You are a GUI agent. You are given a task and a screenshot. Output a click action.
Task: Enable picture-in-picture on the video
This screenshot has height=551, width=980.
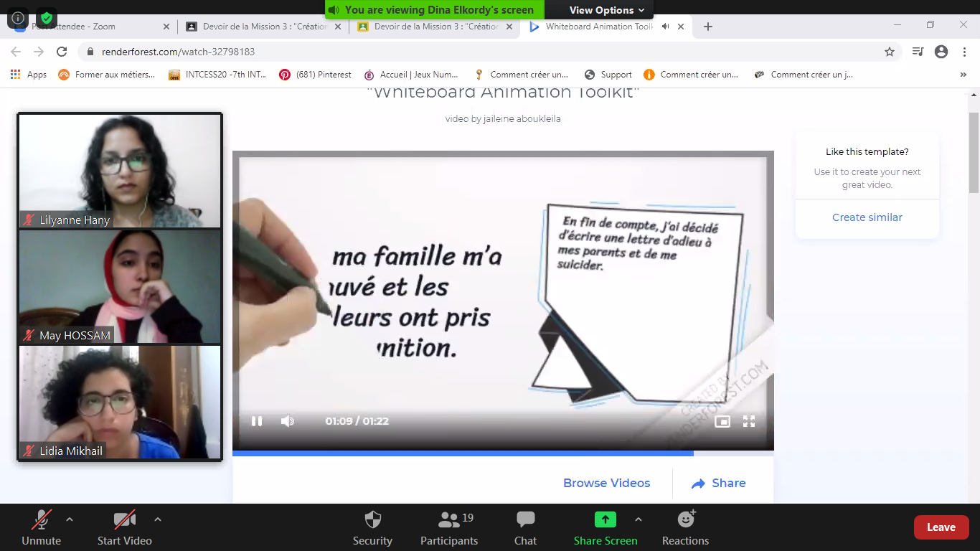pyautogui.click(x=722, y=421)
